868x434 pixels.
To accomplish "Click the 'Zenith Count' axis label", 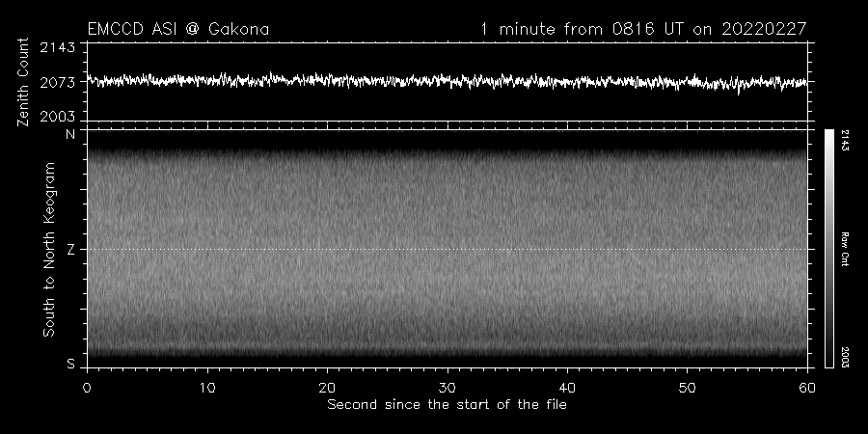I will pyautogui.click(x=23, y=82).
